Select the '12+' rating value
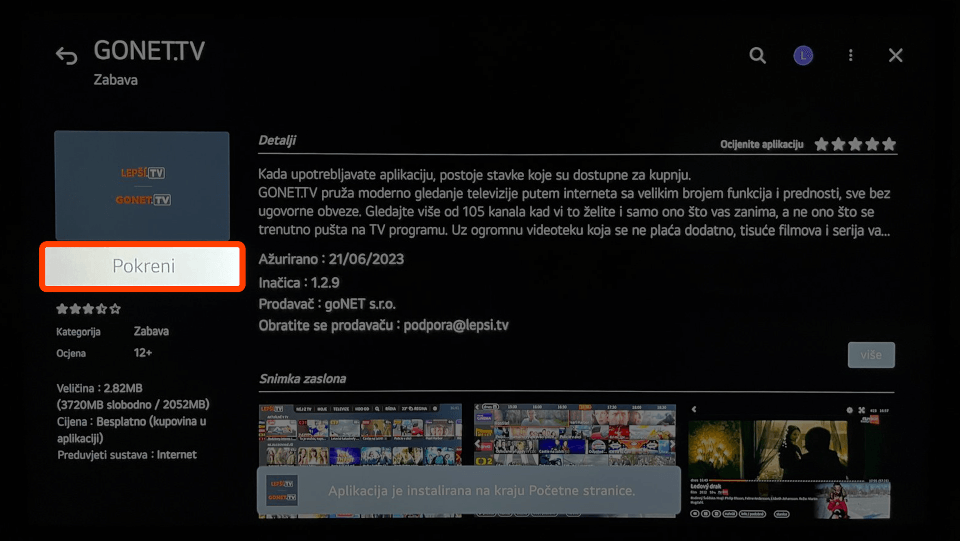960x541 pixels. (143, 353)
